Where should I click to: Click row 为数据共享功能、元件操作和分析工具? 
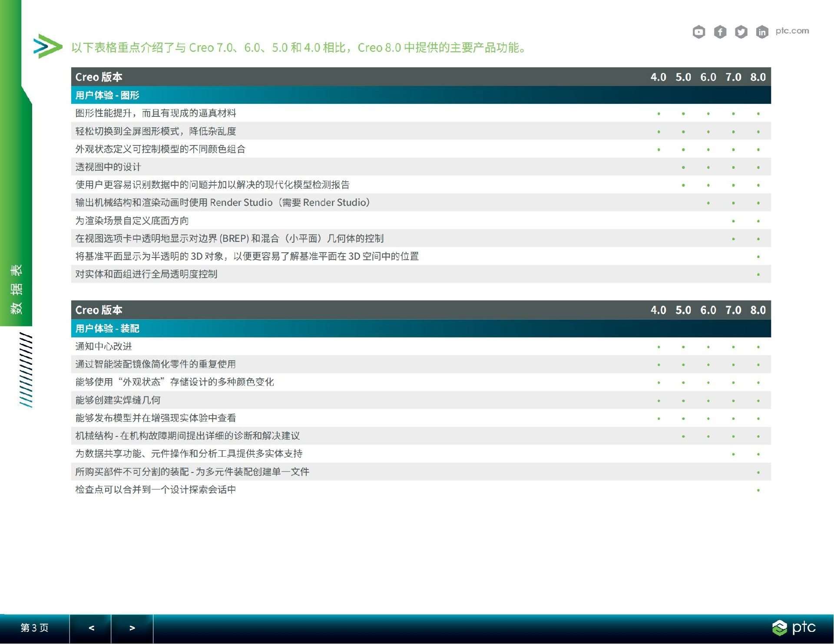tap(421, 453)
